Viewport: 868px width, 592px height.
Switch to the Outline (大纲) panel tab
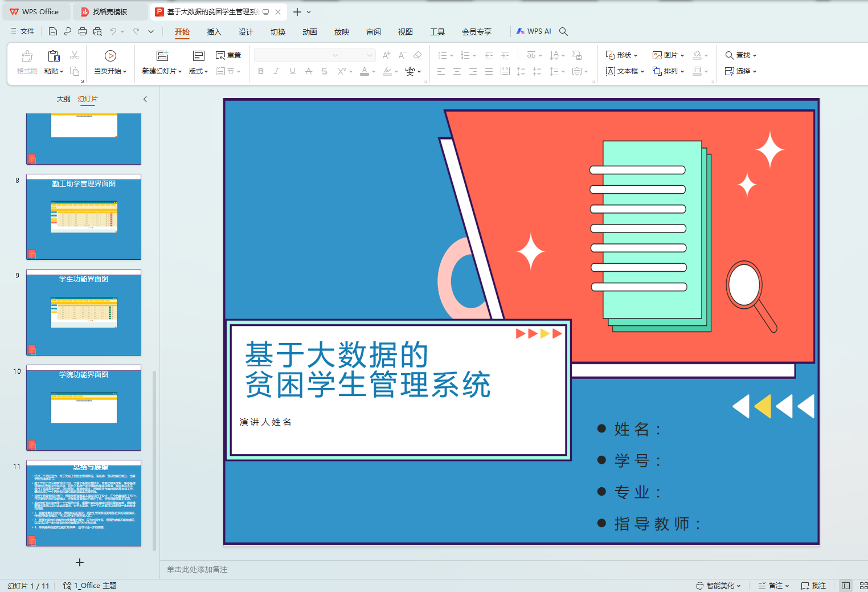pos(63,99)
